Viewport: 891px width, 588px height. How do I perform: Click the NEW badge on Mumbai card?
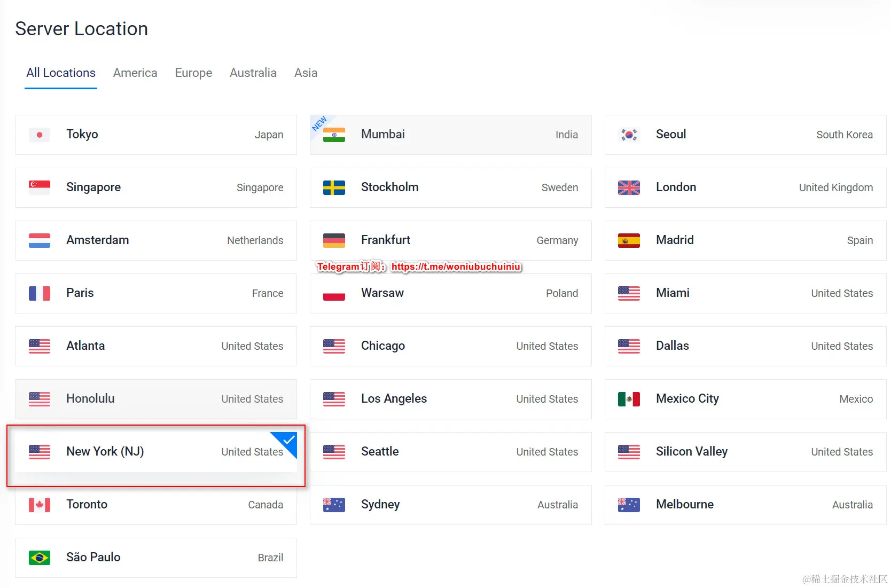[319, 124]
